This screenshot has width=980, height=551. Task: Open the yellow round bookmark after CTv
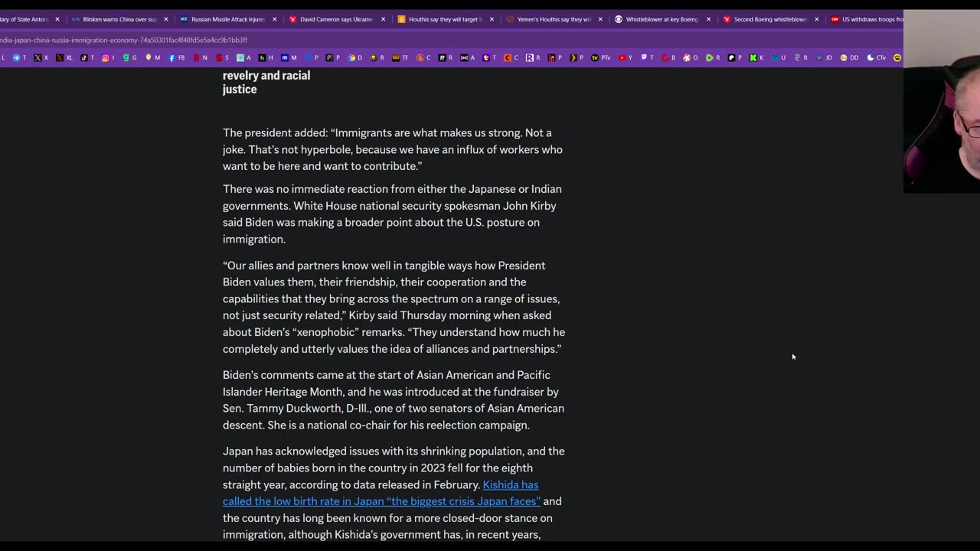[897, 57]
